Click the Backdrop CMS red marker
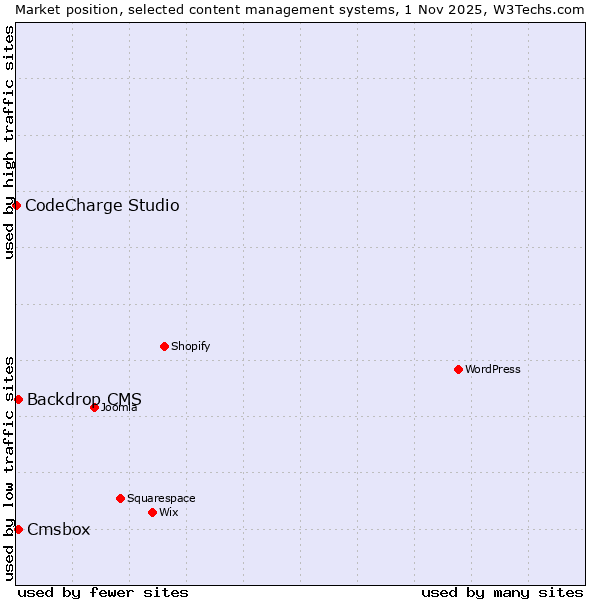This screenshot has height=600, width=600. point(18,399)
